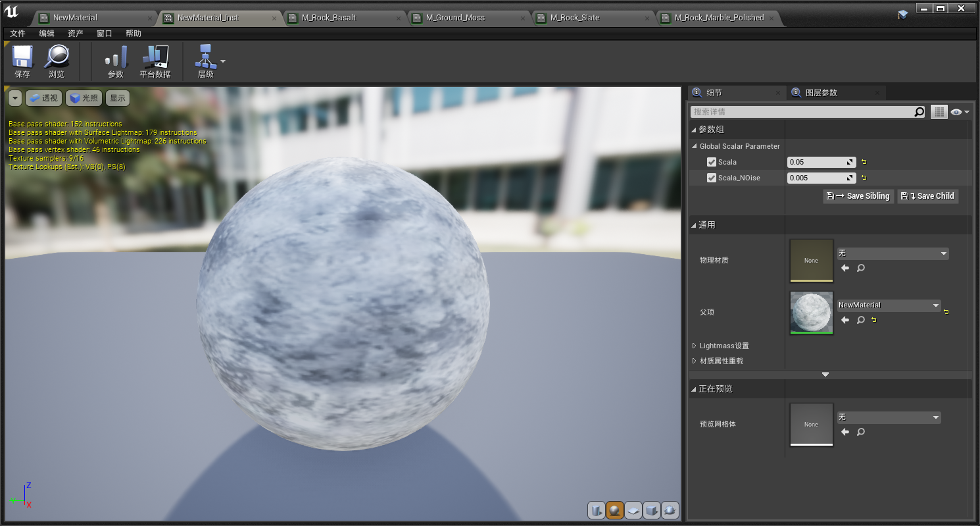
Task: Use selected asset arrow for 物理材质
Action: [x=845, y=268]
